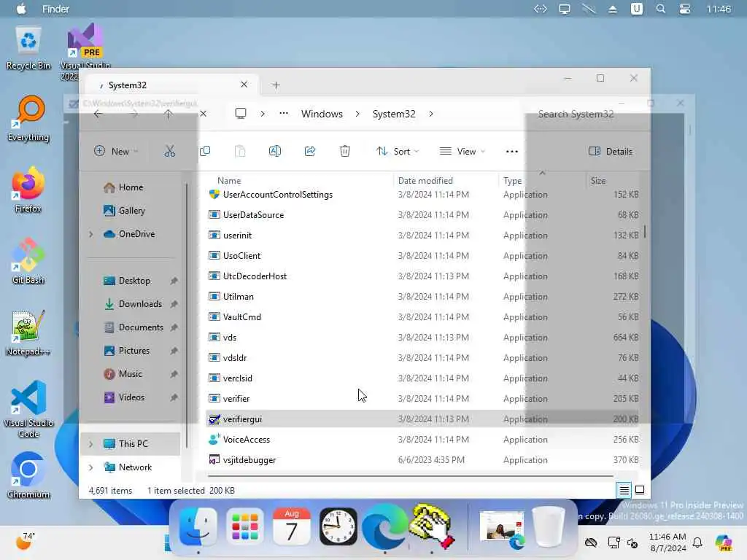Click the Copy icon in toolbar
747x560 pixels.
[205, 152]
